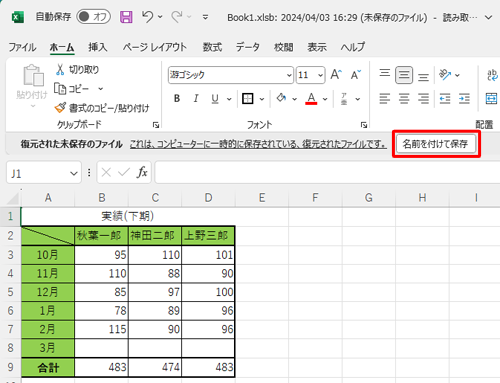Click into the formula bar field
Image resolution: width=500 pixels, height=383 pixels.
(327, 172)
